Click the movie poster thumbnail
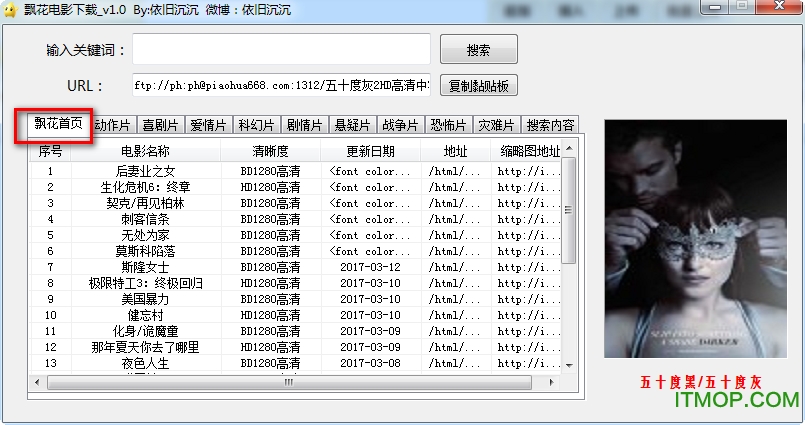This screenshot has height=425, width=805. click(695, 239)
